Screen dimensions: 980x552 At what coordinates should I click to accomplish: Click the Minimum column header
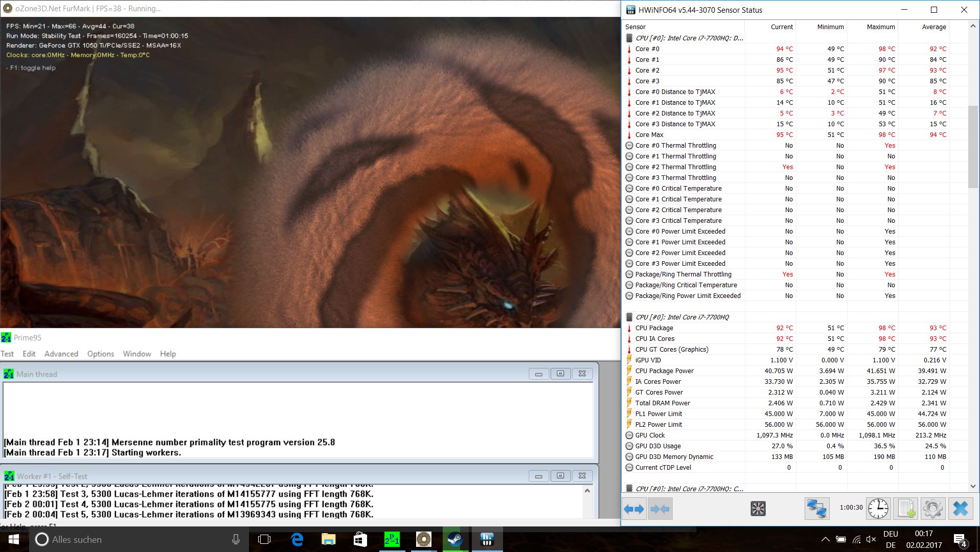(x=822, y=27)
